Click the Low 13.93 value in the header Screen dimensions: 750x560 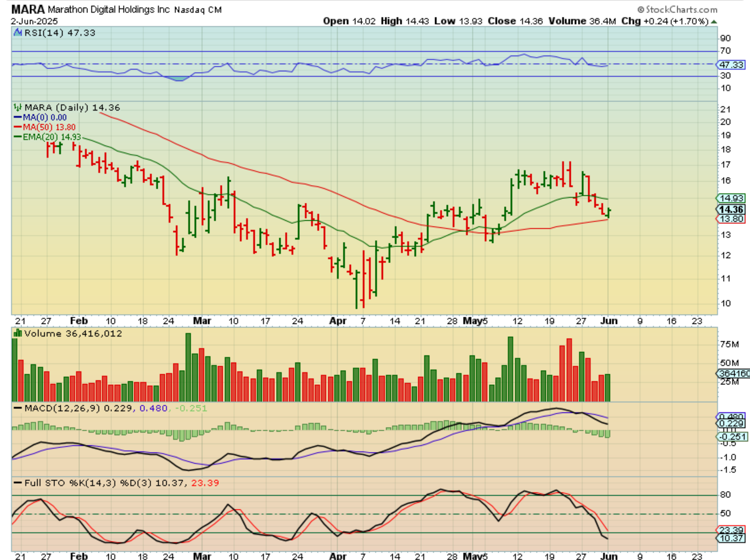click(x=458, y=21)
